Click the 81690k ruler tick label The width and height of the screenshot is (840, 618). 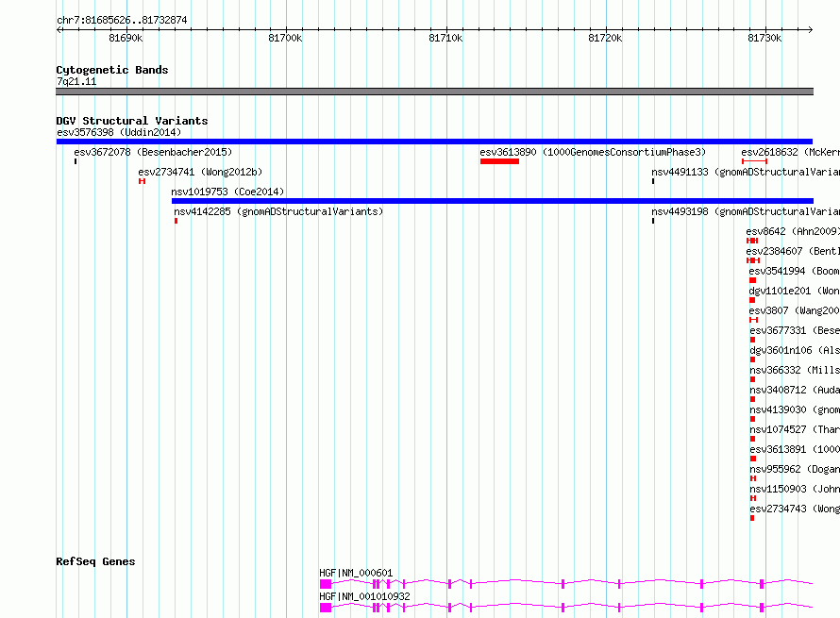[126, 38]
